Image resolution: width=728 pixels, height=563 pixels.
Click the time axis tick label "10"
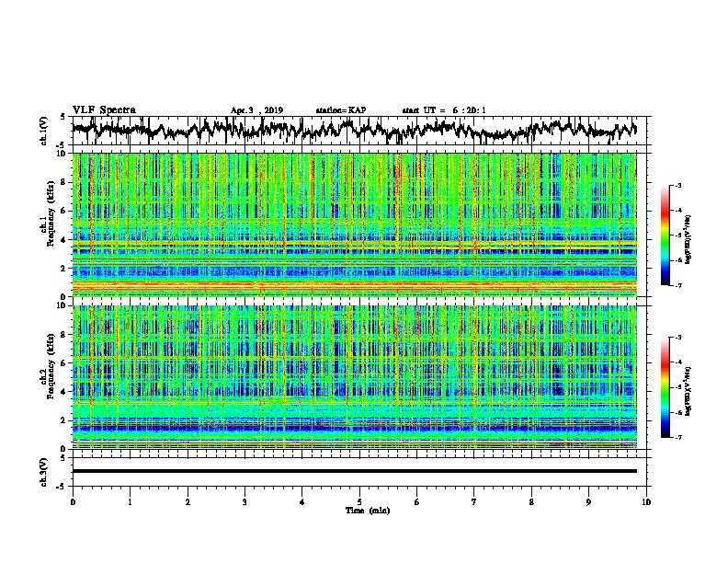646,502
